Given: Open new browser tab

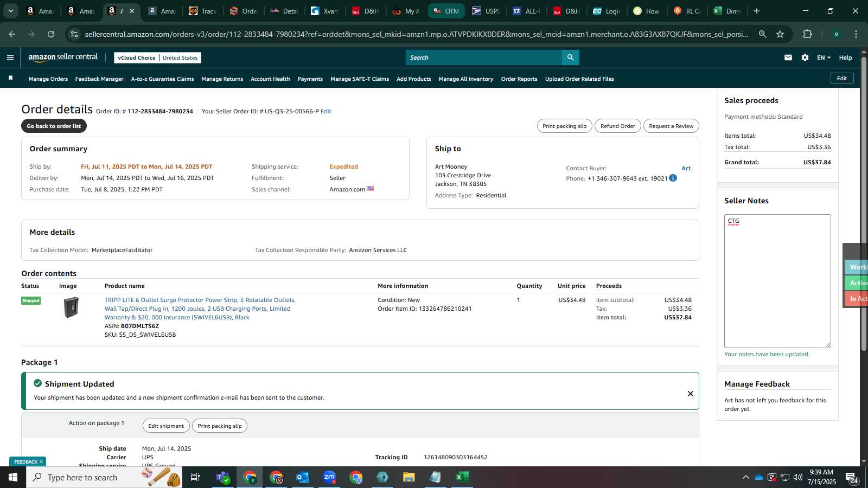Looking at the screenshot, I should [x=757, y=11].
